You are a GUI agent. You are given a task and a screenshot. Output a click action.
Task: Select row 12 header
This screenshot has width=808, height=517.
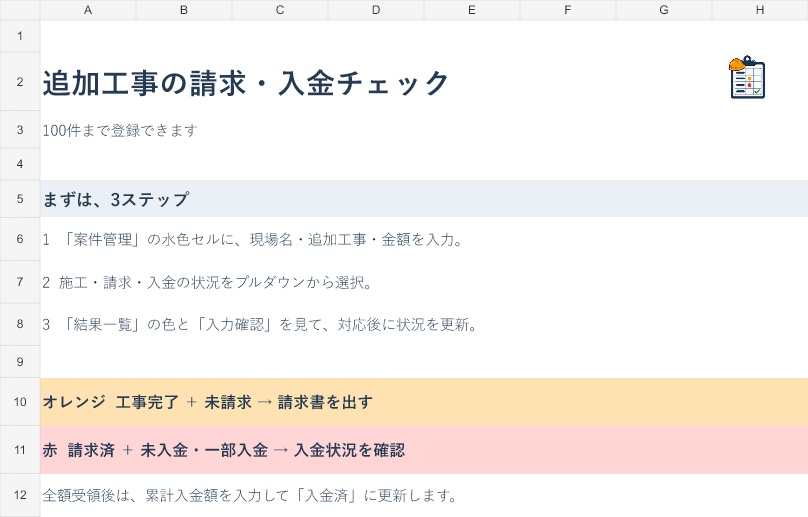pyautogui.click(x=20, y=495)
